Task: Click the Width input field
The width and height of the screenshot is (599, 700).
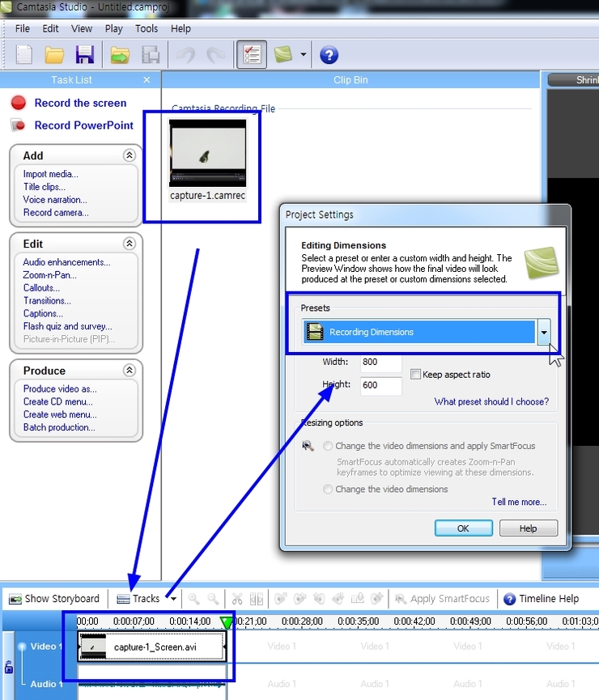Action: (x=381, y=363)
